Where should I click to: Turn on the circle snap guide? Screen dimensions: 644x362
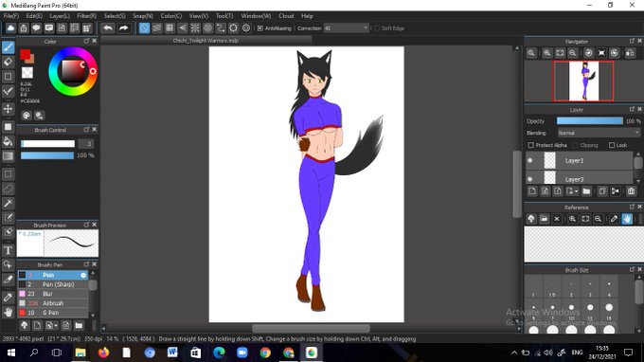[207, 28]
